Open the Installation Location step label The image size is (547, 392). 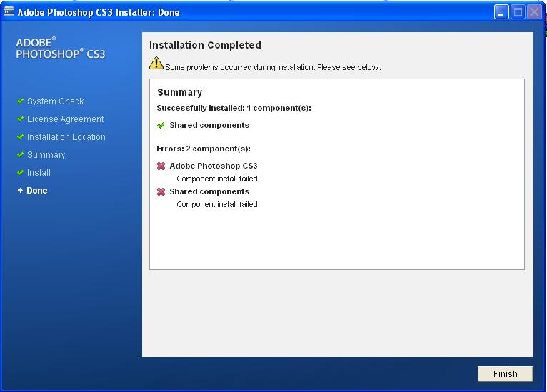coord(66,137)
